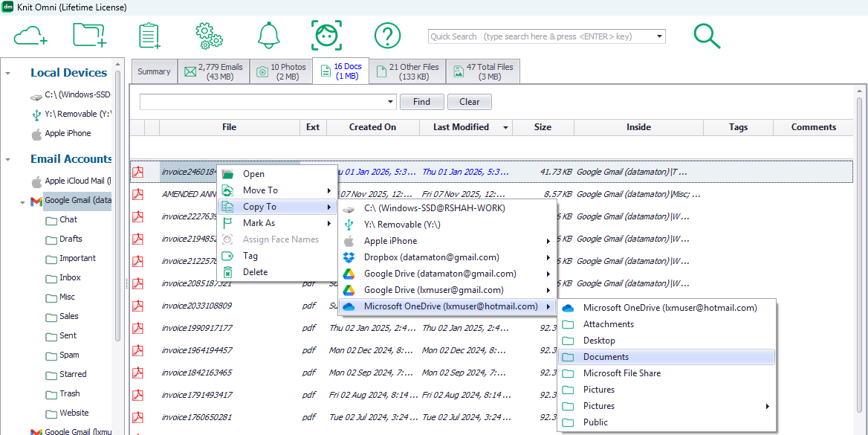
Task: Open Settings via the gears icon
Action: [x=208, y=35]
